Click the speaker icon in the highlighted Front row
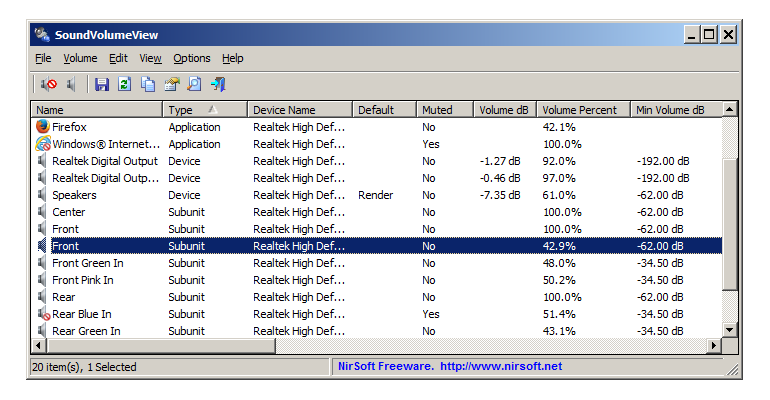 (43, 246)
